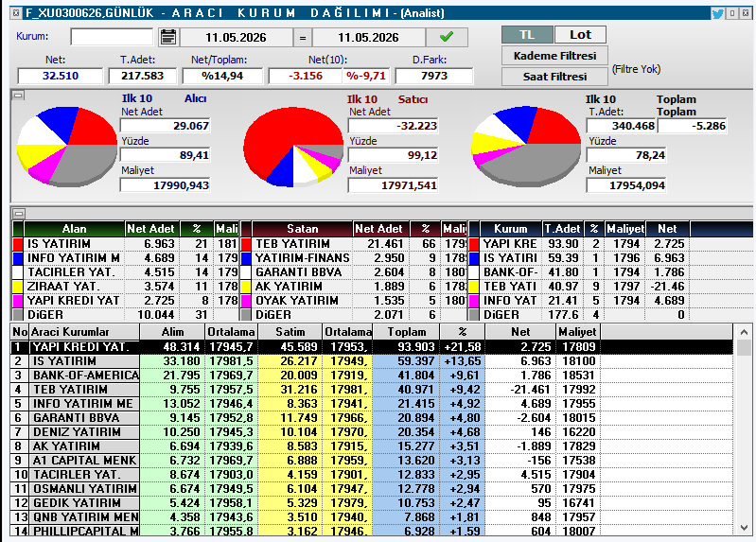Select the A1 CAPITAL MENK row
This screenshot has width=756, height=542.
coord(371,461)
